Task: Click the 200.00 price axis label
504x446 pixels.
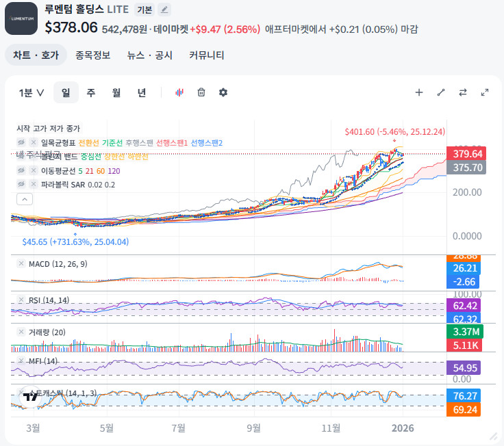Action: (x=467, y=192)
